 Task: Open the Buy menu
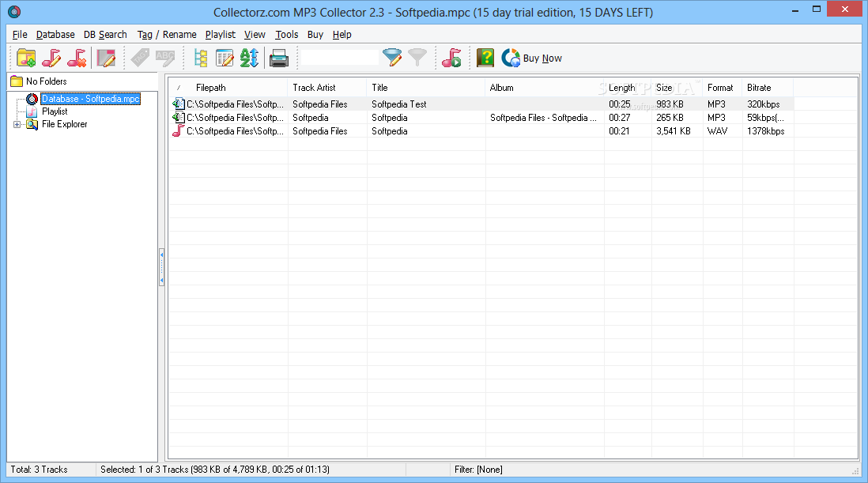click(x=315, y=34)
